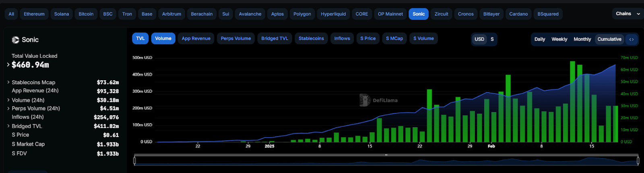Click the S FDV label

pos(19,153)
